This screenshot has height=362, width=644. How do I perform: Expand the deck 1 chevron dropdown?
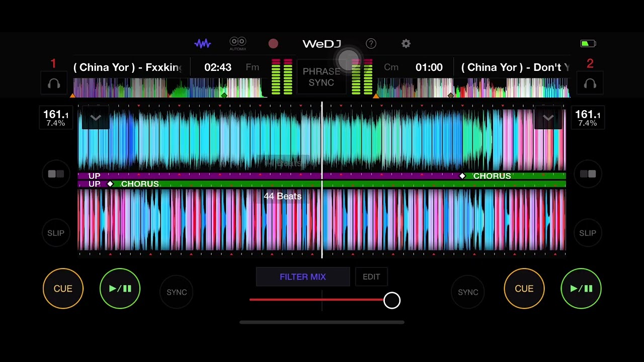click(96, 118)
